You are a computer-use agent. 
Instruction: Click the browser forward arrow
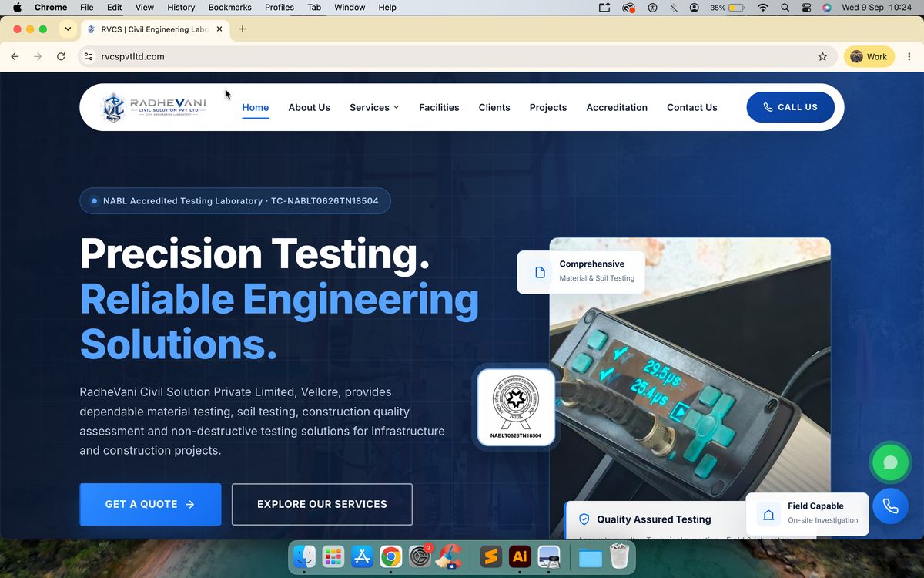coord(38,56)
